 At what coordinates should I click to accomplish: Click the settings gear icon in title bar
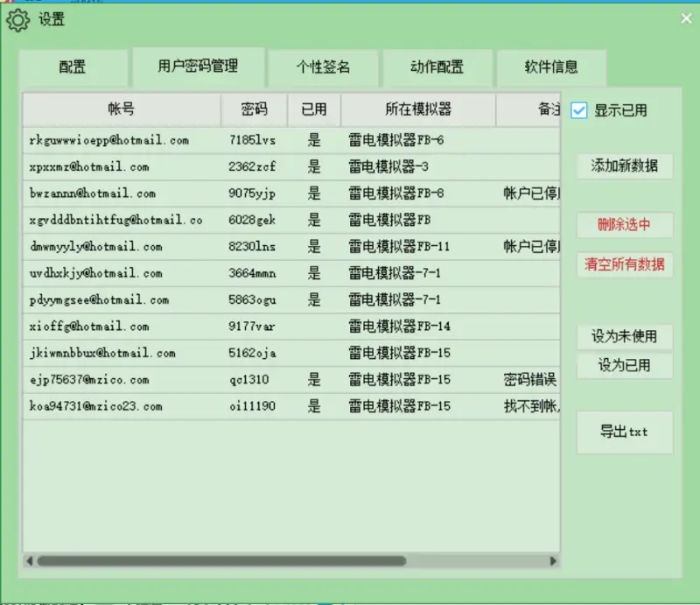pos(17,20)
